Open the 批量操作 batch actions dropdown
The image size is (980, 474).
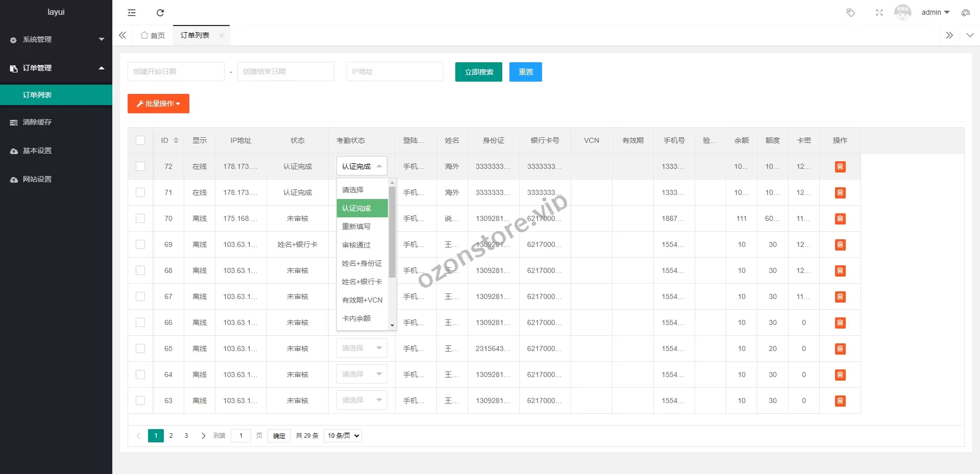(x=158, y=104)
